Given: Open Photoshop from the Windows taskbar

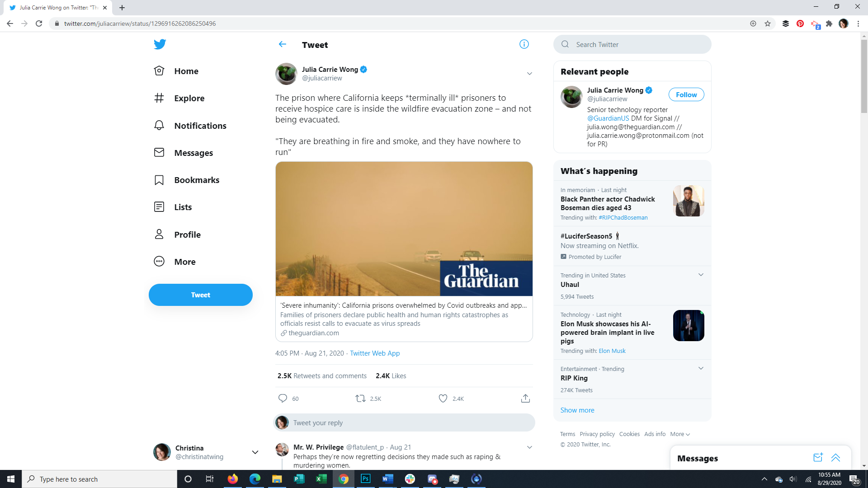Looking at the screenshot, I should [x=365, y=479].
